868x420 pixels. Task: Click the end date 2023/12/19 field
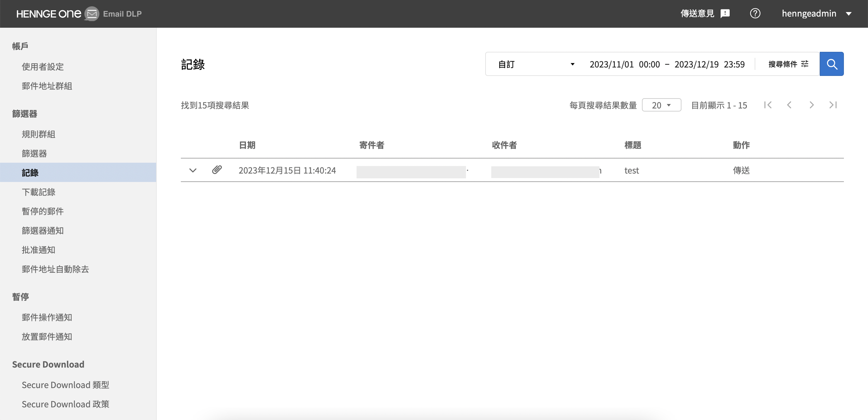click(697, 64)
